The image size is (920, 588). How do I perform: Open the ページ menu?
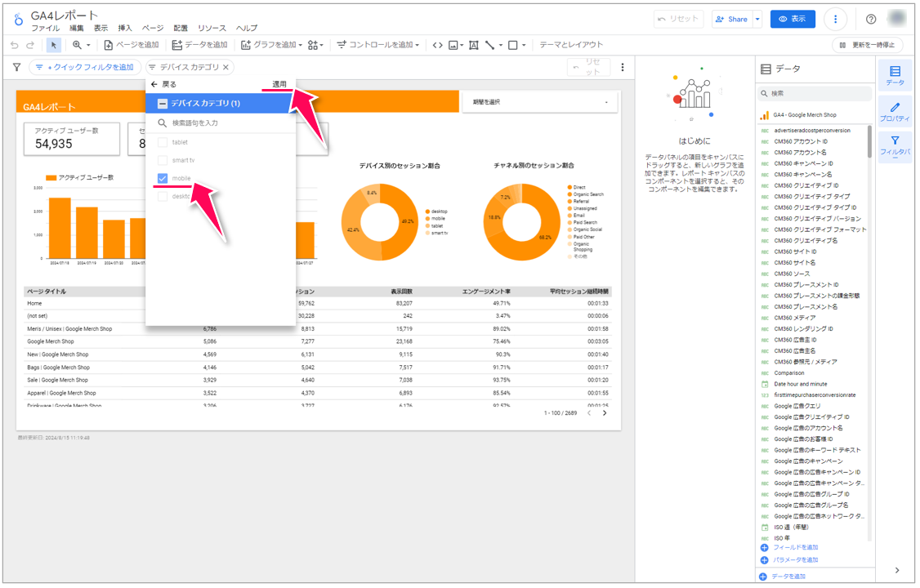[x=153, y=28]
